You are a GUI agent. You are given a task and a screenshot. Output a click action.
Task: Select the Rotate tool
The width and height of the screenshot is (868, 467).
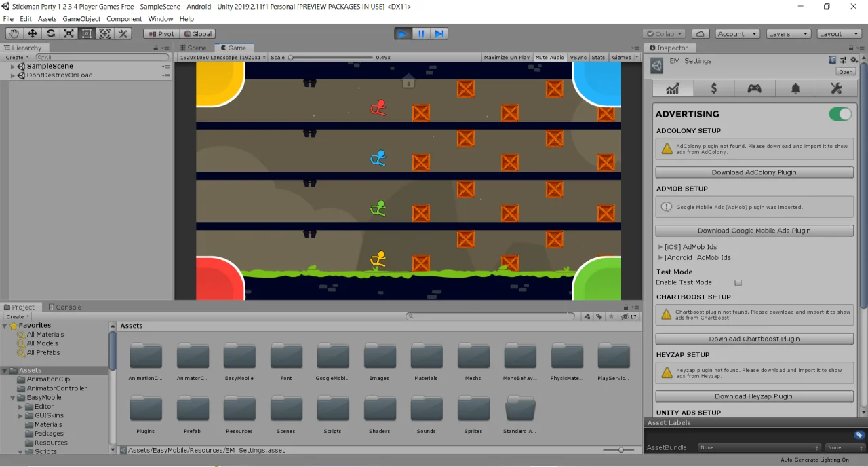click(x=50, y=33)
